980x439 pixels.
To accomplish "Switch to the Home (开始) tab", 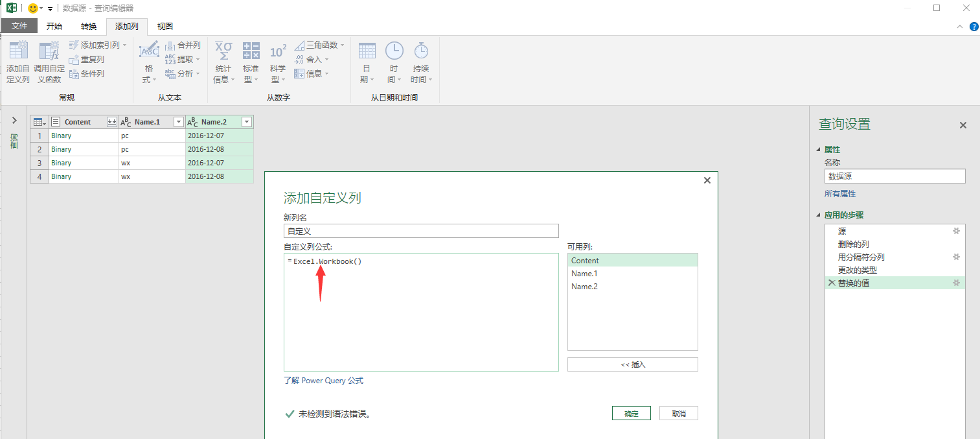I will [x=54, y=27].
